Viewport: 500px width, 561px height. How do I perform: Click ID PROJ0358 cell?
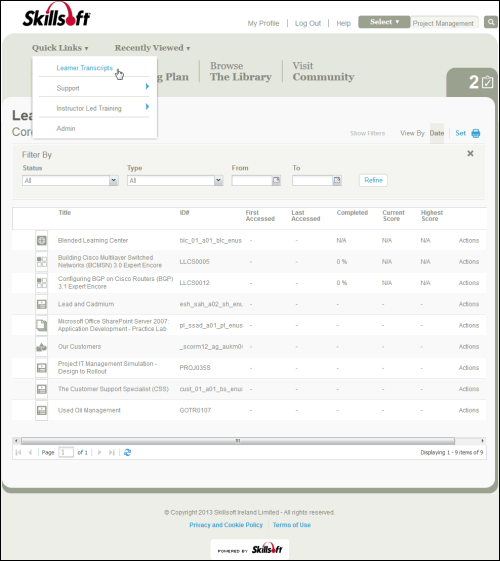(x=195, y=368)
